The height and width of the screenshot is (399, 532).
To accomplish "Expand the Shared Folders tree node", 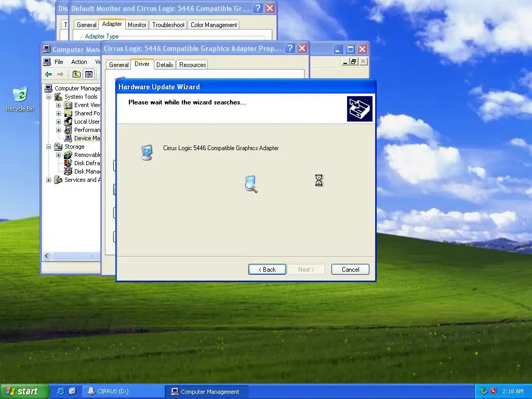I will [x=58, y=113].
